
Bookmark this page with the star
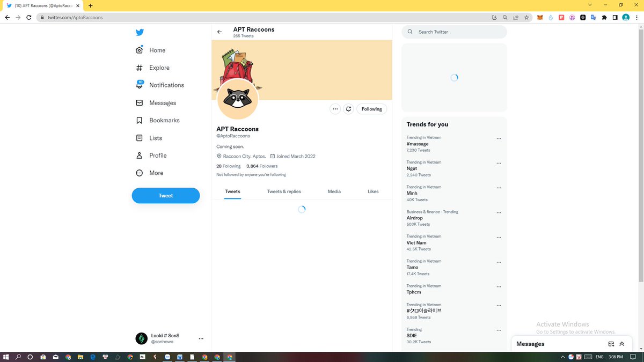click(x=526, y=17)
